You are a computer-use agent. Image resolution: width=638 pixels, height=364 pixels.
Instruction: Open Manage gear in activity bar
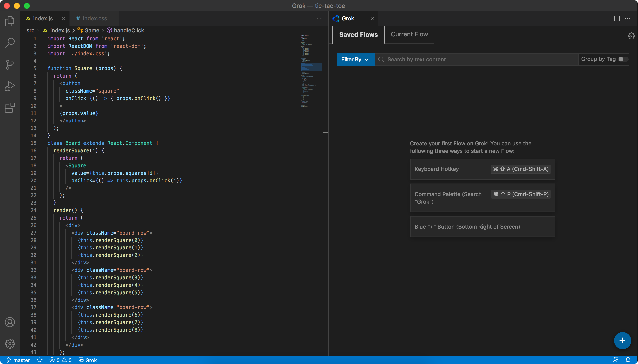coord(10,344)
